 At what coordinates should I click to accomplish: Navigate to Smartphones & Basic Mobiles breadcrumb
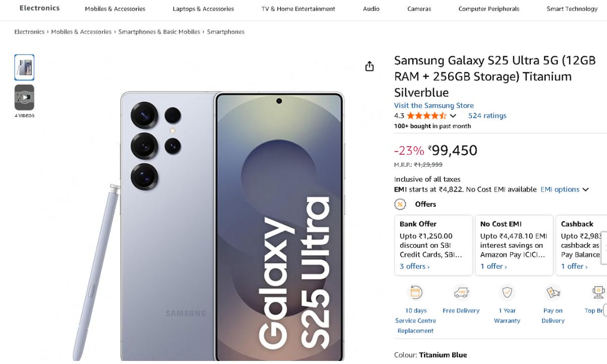point(159,32)
